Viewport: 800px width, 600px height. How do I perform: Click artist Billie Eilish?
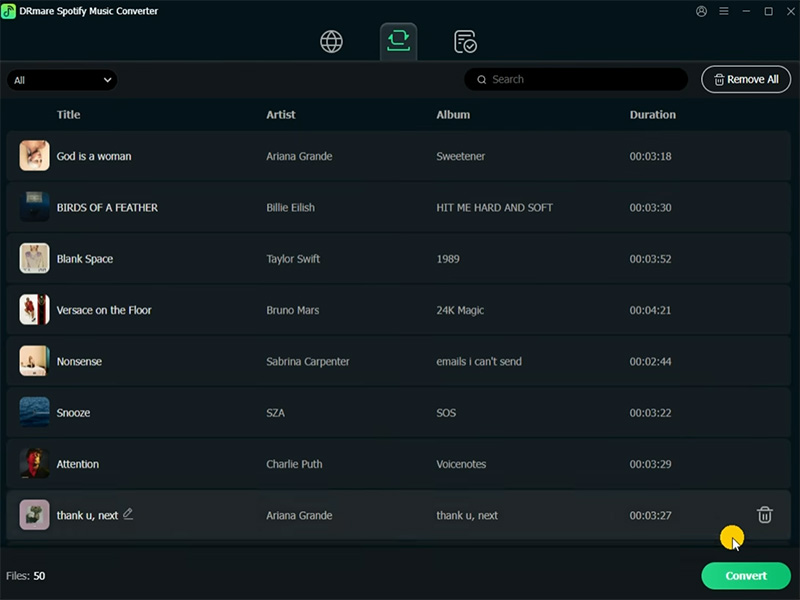[x=290, y=208]
